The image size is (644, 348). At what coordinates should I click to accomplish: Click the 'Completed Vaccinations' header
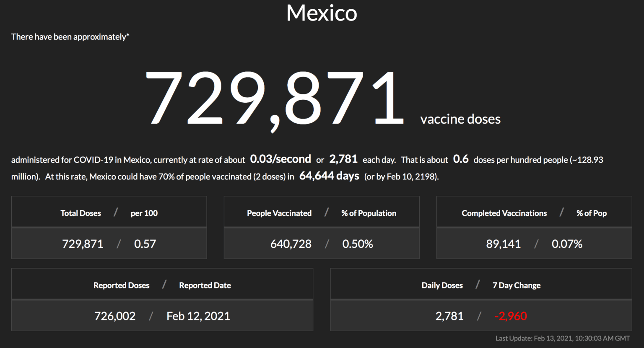(x=504, y=213)
